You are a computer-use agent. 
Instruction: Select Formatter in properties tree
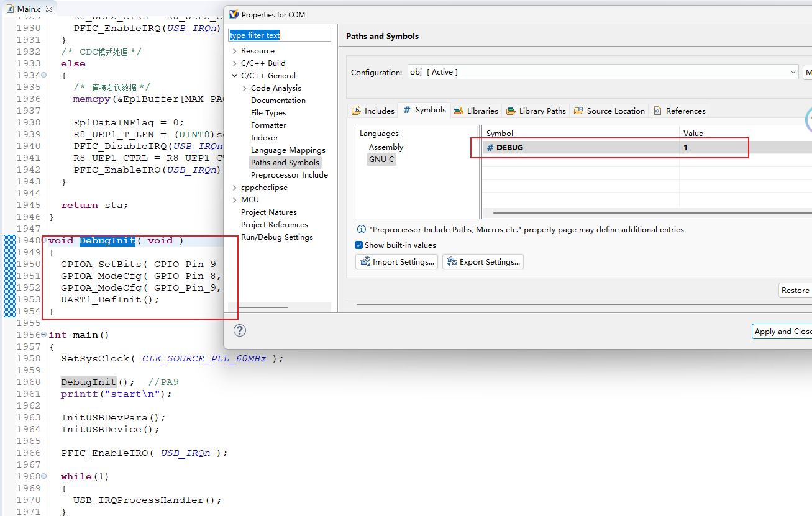268,125
